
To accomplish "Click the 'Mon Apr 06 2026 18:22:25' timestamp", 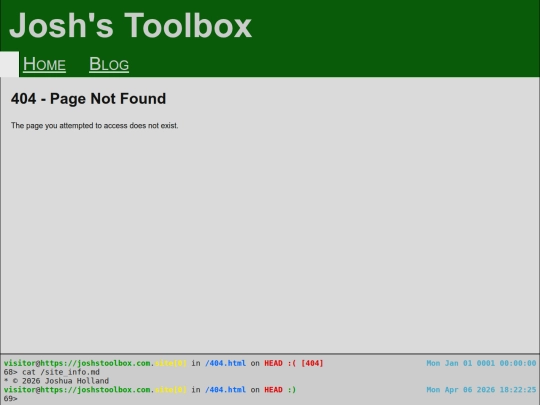I will (481, 390).
